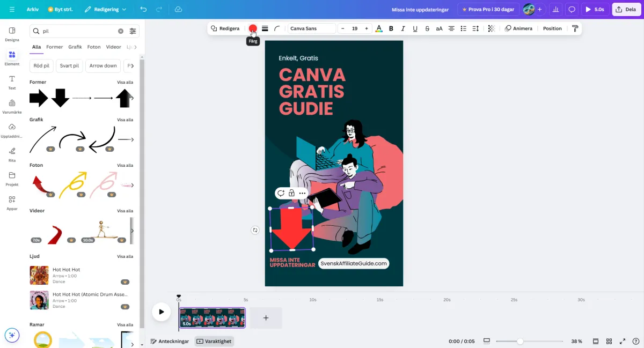Open text alignment option
The height and width of the screenshot is (348, 644).
pyautogui.click(x=451, y=28)
